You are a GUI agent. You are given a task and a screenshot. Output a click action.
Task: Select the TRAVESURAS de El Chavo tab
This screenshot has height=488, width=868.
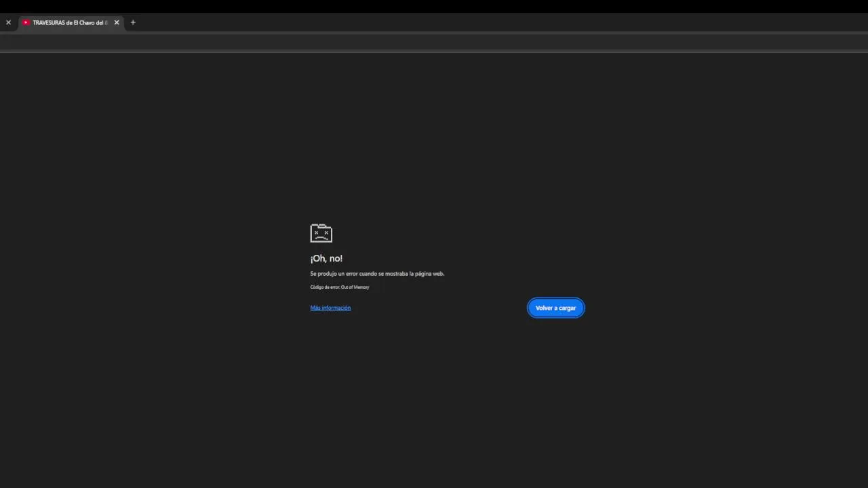pos(71,22)
